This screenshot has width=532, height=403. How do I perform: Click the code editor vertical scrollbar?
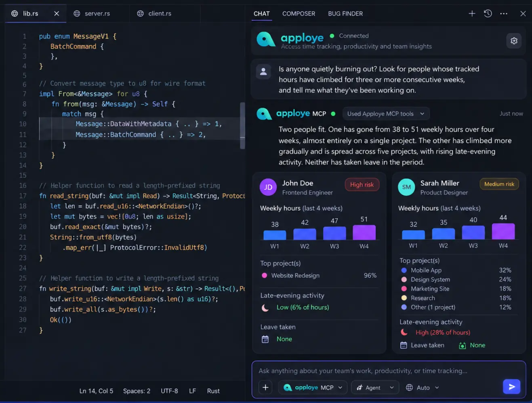coord(242,125)
